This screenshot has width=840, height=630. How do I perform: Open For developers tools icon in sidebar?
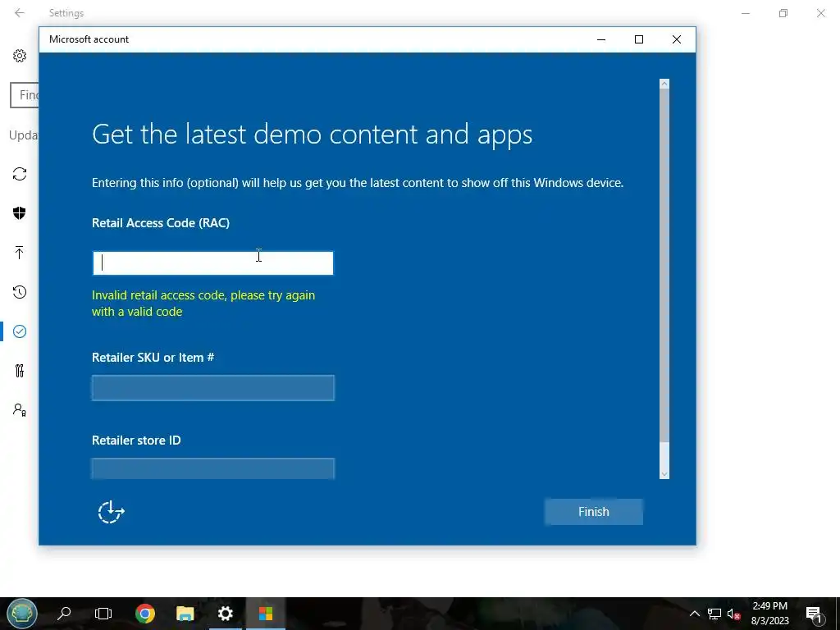click(20, 371)
